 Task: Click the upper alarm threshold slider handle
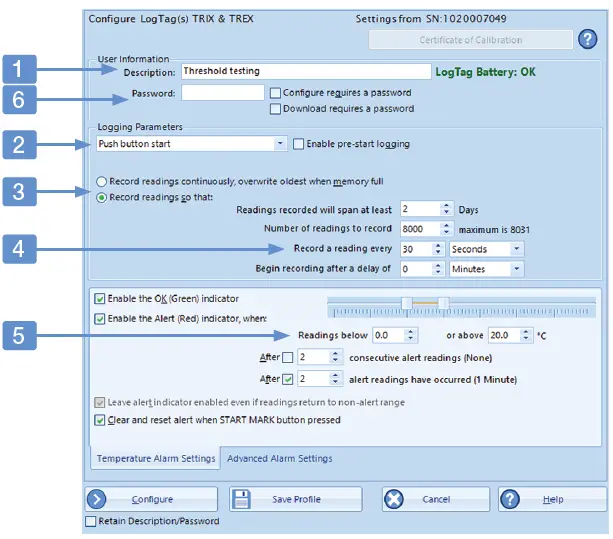click(443, 303)
